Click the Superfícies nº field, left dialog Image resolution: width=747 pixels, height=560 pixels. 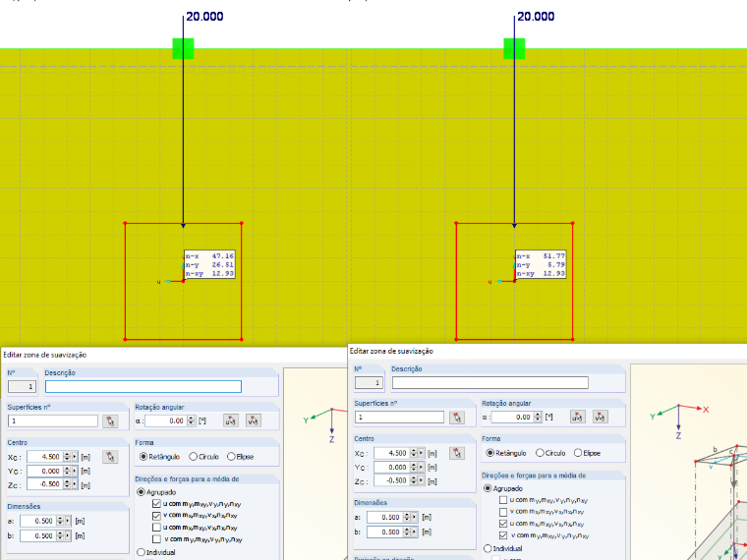coord(53,420)
